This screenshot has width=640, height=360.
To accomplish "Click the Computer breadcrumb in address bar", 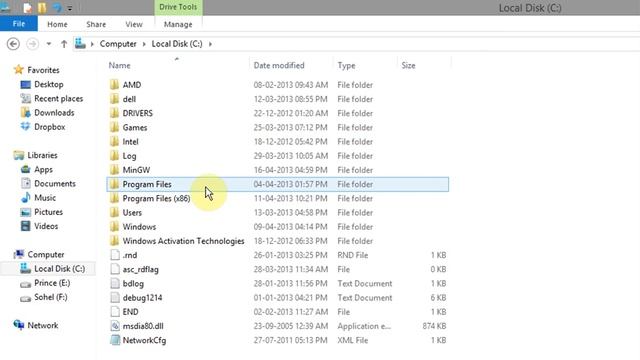I will click(x=118, y=44).
